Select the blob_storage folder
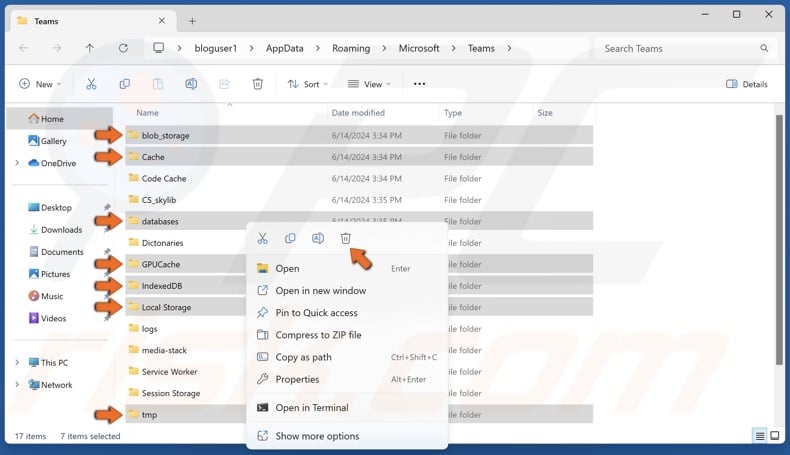The image size is (790, 455). point(359,136)
